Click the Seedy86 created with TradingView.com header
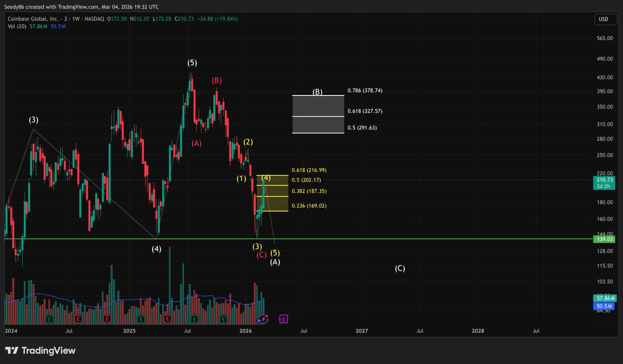This screenshot has height=364, width=623. [82, 6]
